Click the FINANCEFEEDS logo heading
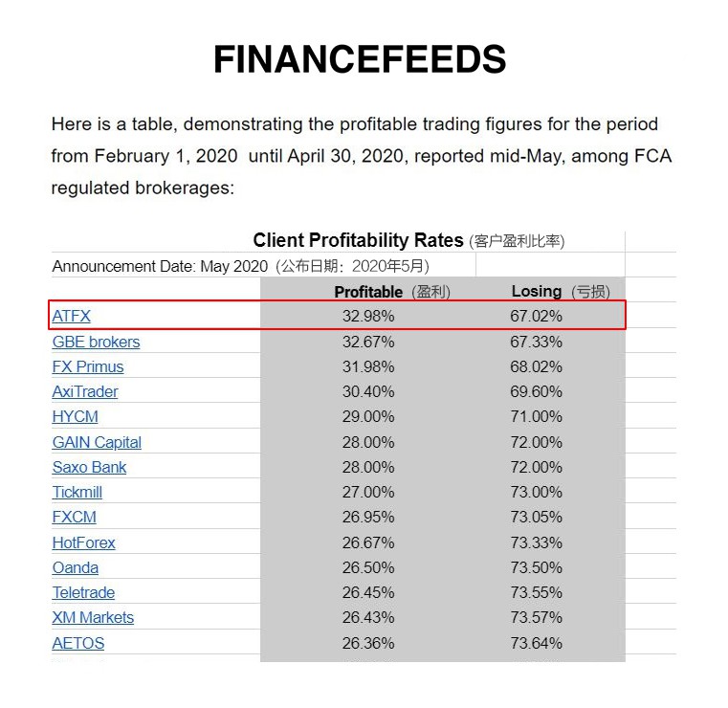This screenshot has width=728, height=708. (x=359, y=60)
